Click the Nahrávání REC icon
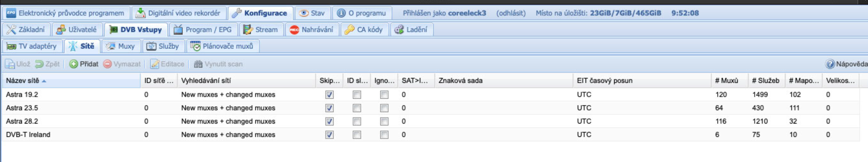Viewport: 868px width, 162px height. 294,30
